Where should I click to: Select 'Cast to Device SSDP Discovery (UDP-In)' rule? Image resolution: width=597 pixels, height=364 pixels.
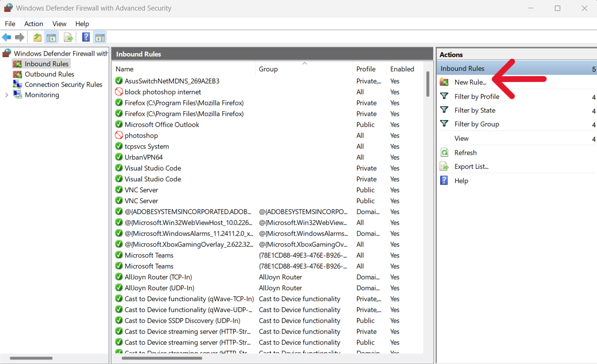(183, 320)
